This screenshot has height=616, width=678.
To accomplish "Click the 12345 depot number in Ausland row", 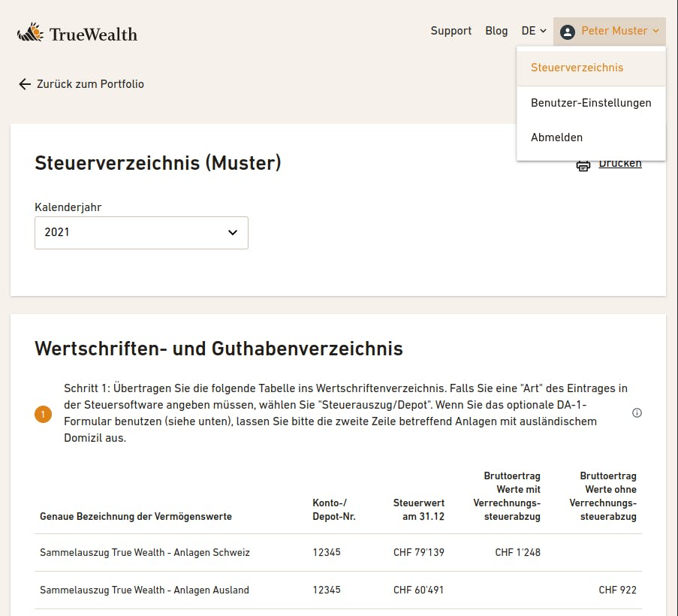I will [x=327, y=590].
